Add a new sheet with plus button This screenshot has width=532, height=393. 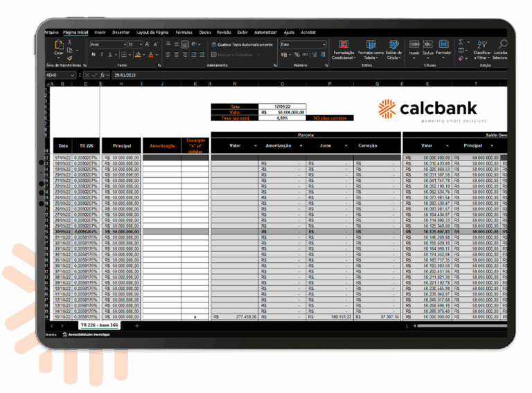(136, 325)
